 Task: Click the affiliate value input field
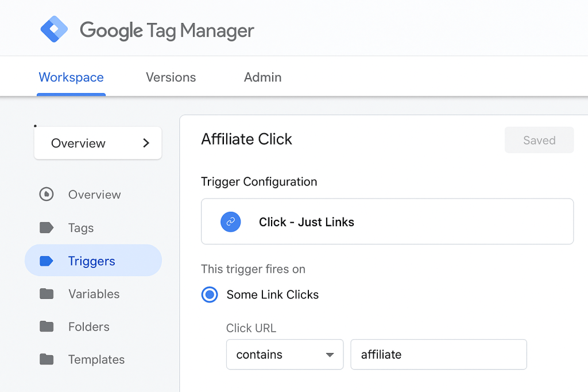[439, 355]
